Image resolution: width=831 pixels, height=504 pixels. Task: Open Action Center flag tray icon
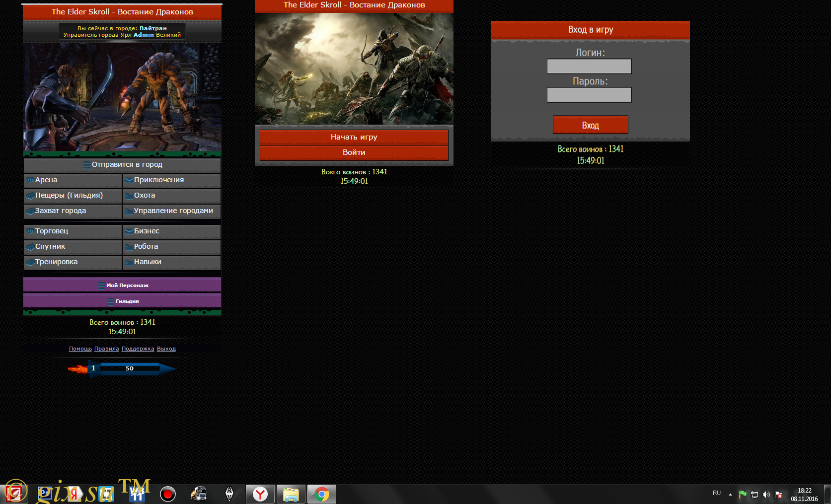point(778,495)
